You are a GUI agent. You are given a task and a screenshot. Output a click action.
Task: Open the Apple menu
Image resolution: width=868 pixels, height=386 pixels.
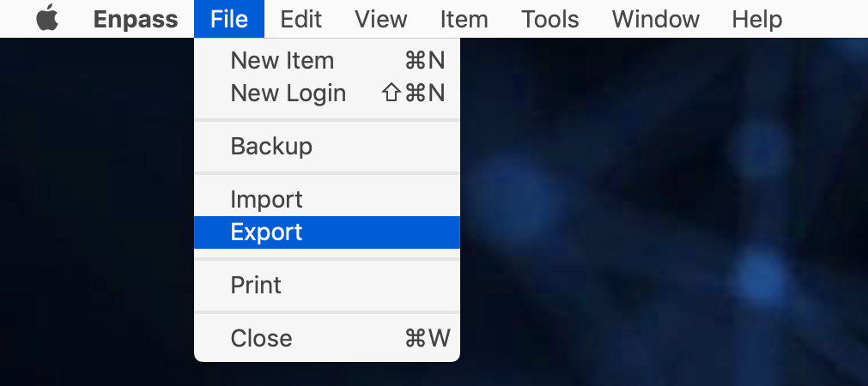click(47, 19)
